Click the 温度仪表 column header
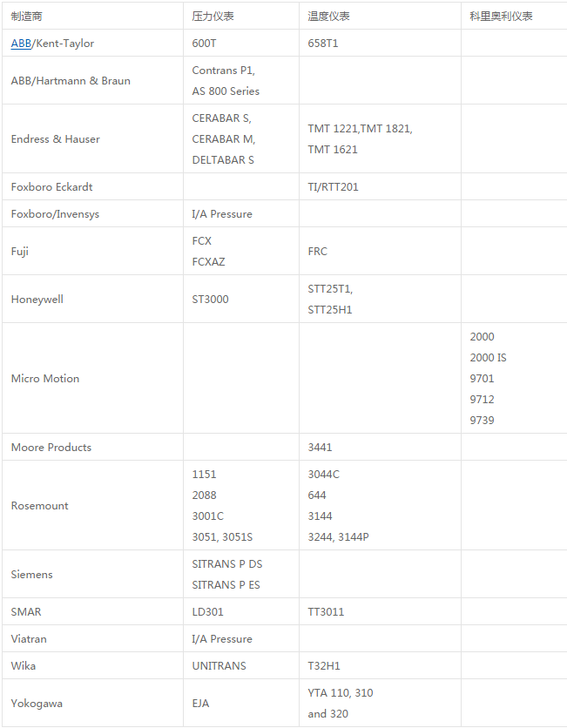Viewport: 567px width, 728px height. pos(328,17)
